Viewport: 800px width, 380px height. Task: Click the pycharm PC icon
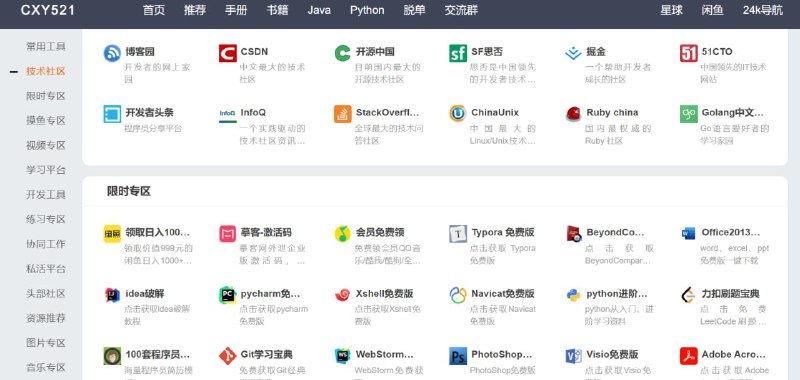pyautogui.click(x=228, y=295)
